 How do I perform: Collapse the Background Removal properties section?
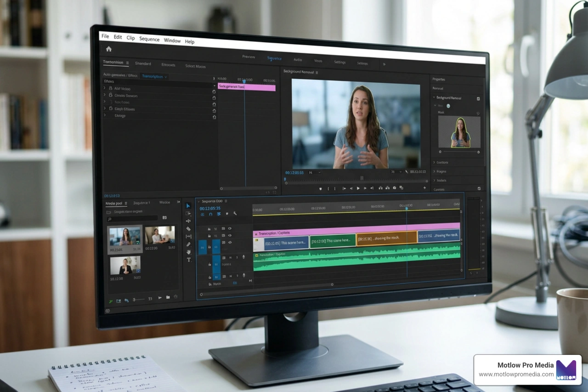click(433, 98)
